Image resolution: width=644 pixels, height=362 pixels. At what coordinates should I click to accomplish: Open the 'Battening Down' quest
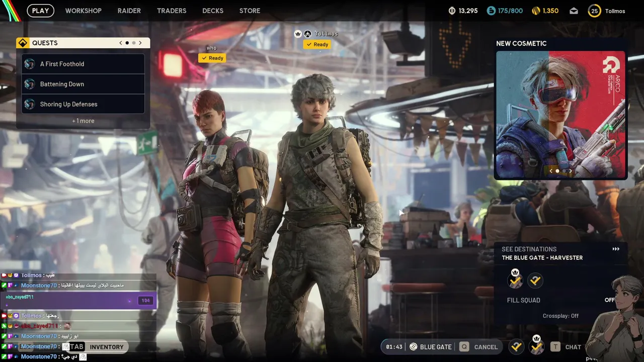click(83, 84)
